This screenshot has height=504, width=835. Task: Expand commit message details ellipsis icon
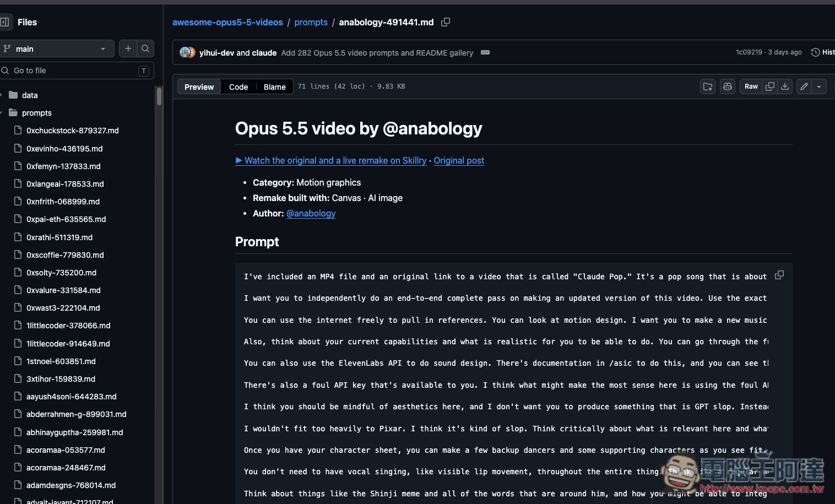(x=485, y=52)
